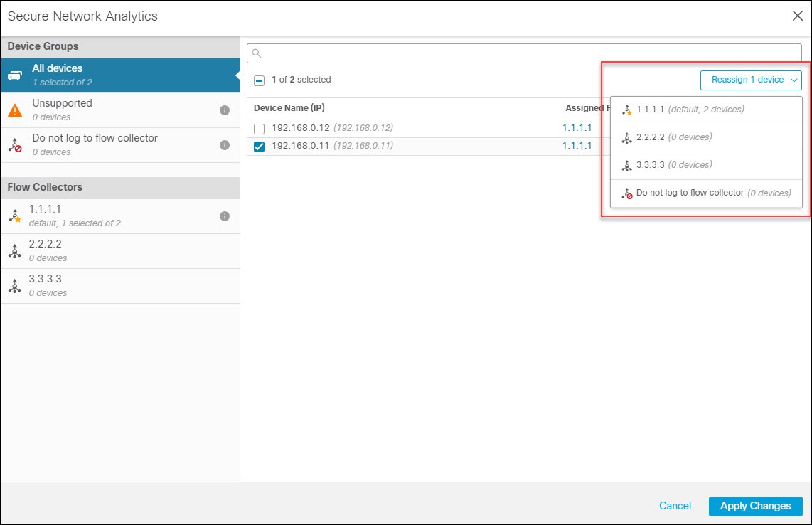Open info icon for flow collector 1.1.1.1
This screenshot has height=525, width=812.
(224, 216)
